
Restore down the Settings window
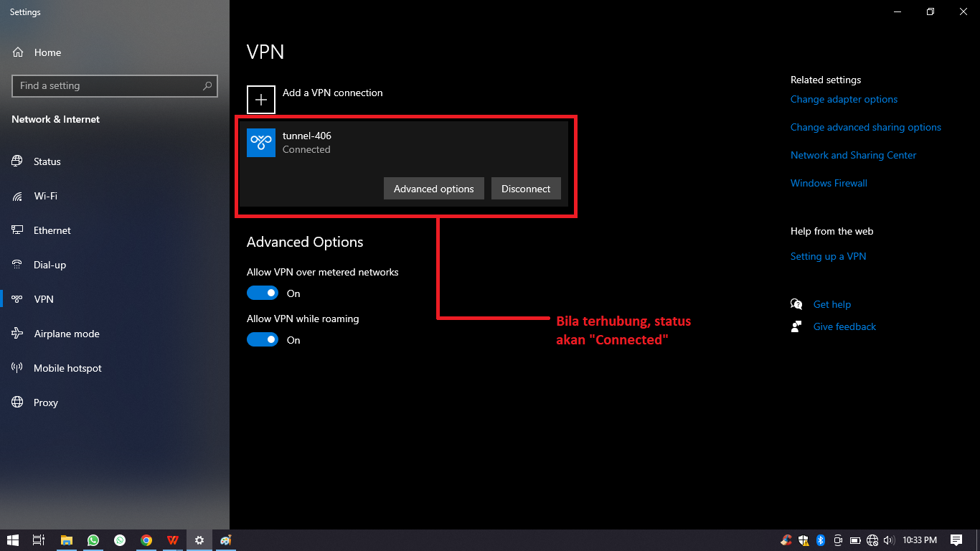[x=930, y=11]
